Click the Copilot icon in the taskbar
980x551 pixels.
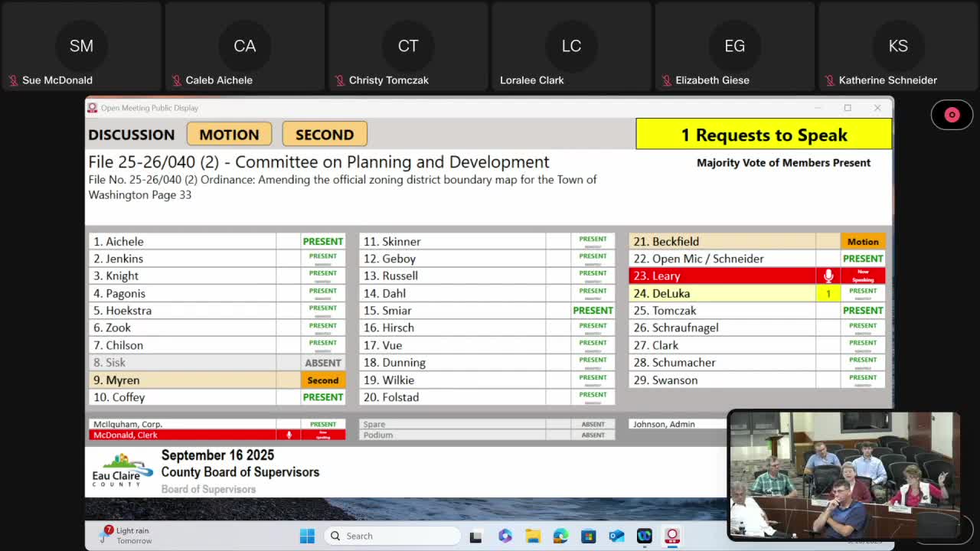coord(505,536)
